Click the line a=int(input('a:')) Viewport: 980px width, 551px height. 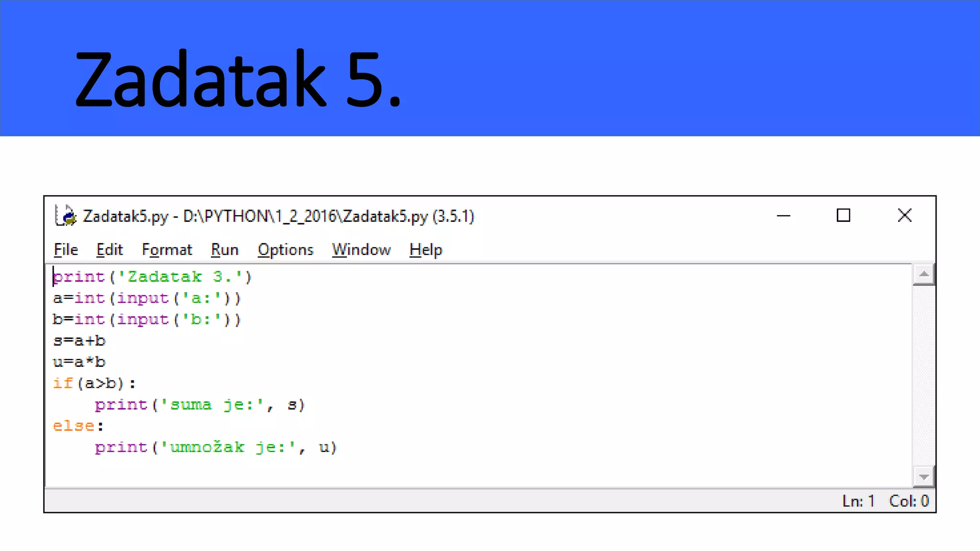[x=147, y=298]
